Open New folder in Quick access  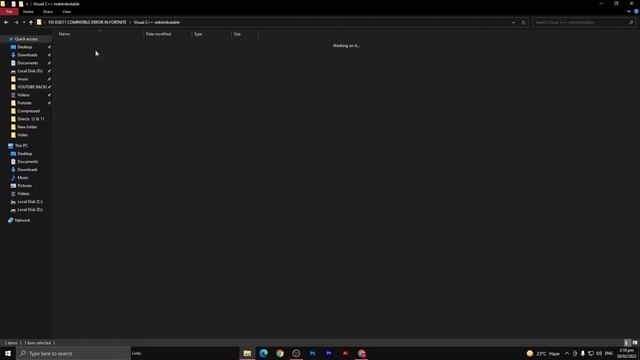coord(27,127)
